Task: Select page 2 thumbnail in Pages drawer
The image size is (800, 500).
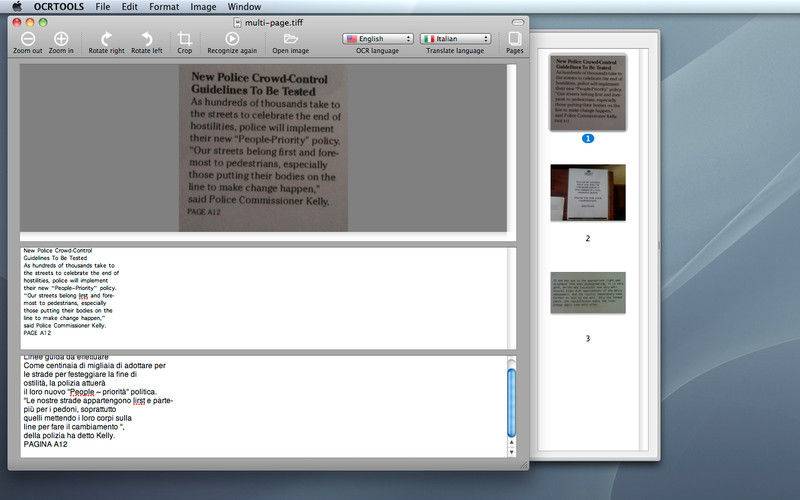Action: (x=588, y=192)
